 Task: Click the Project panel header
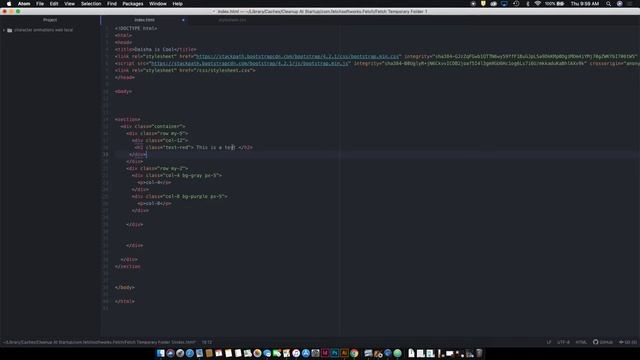(x=50, y=20)
